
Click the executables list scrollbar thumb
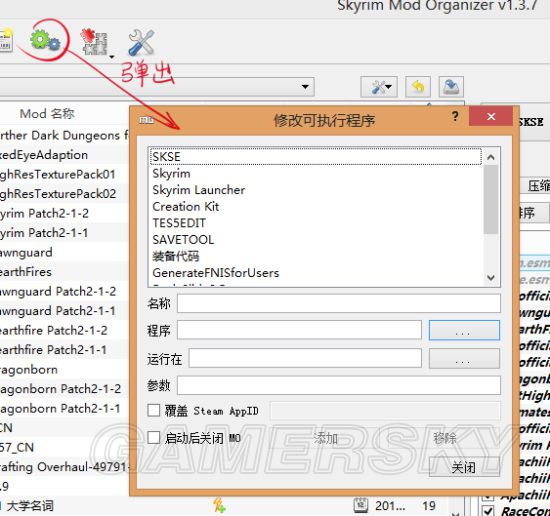tap(491, 199)
